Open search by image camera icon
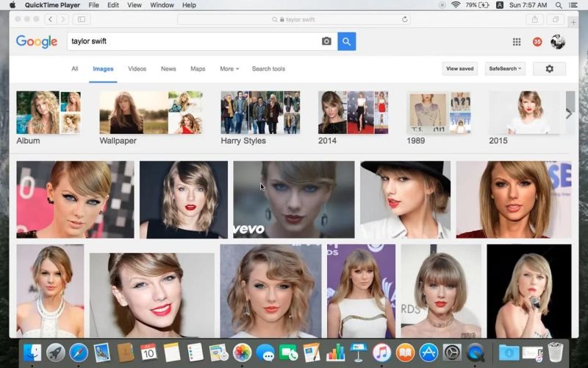The image size is (588, 368). [326, 41]
